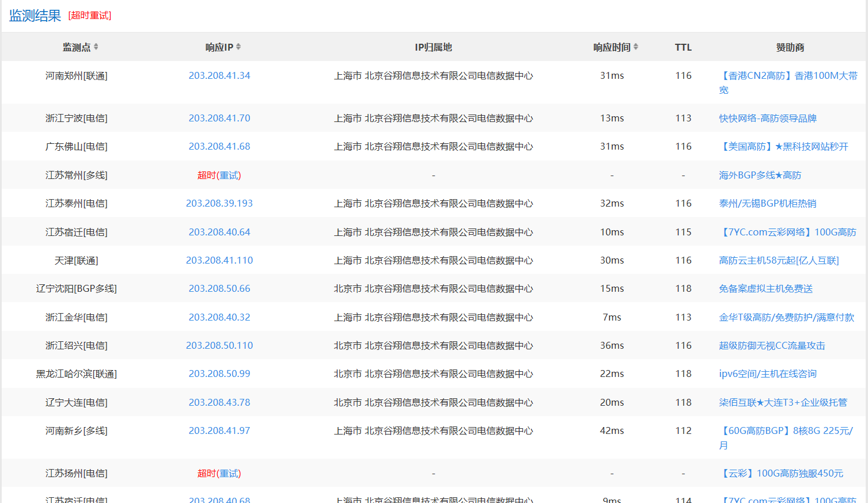The width and height of the screenshot is (868, 503).
Task: Click the sort icon next to 响应IP
Action: coord(237,47)
